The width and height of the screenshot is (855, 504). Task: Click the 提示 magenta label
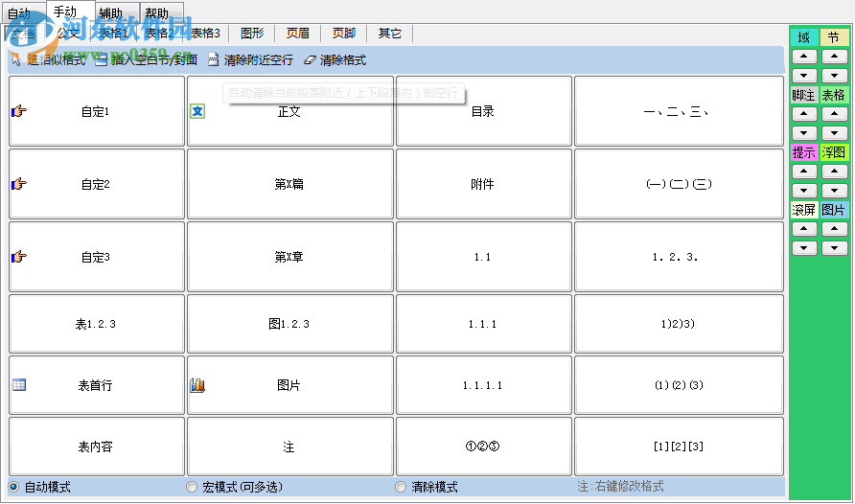pyautogui.click(x=804, y=152)
